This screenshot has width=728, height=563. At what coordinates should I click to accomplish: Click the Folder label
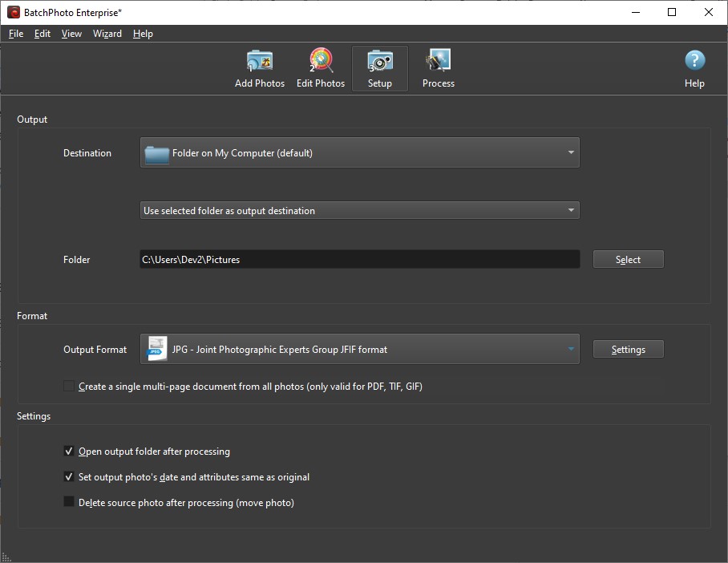tap(77, 260)
